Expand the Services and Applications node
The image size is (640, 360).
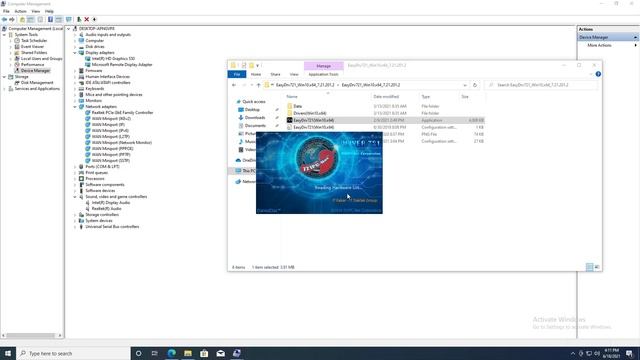(4, 89)
